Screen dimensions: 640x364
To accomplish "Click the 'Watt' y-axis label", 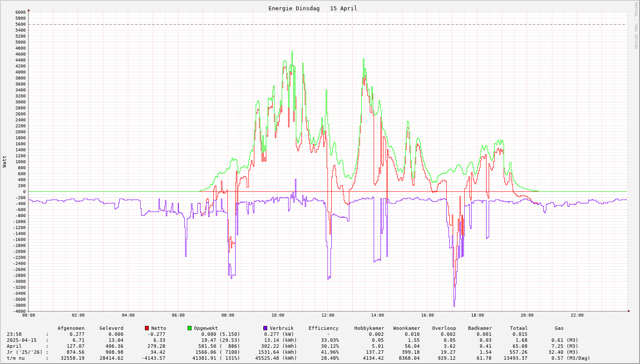I will tap(5, 161).
